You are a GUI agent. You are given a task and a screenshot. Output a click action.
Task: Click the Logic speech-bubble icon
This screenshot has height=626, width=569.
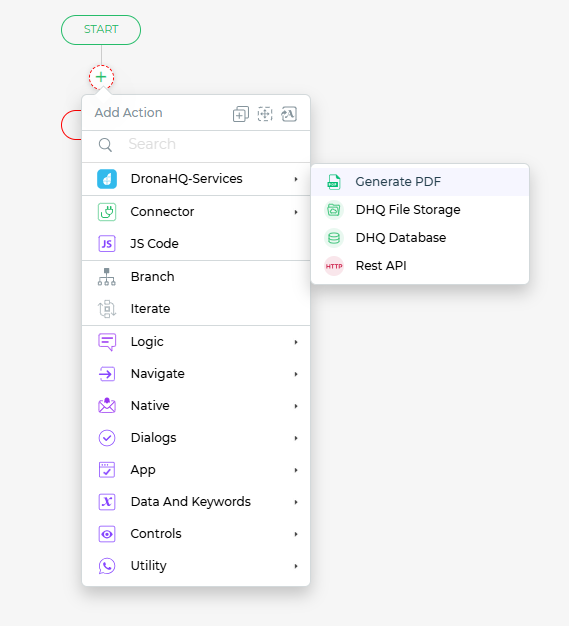107,342
